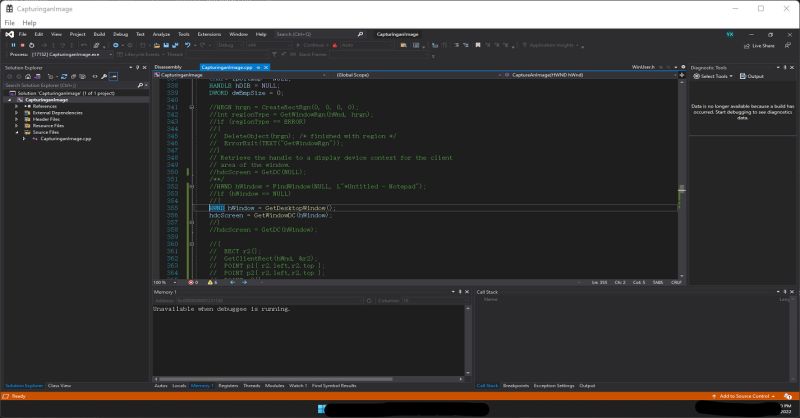The height and width of the screenshot is (418, 800).
Task: Open the notifications bell in status bar
Action: tap(788, 396)
